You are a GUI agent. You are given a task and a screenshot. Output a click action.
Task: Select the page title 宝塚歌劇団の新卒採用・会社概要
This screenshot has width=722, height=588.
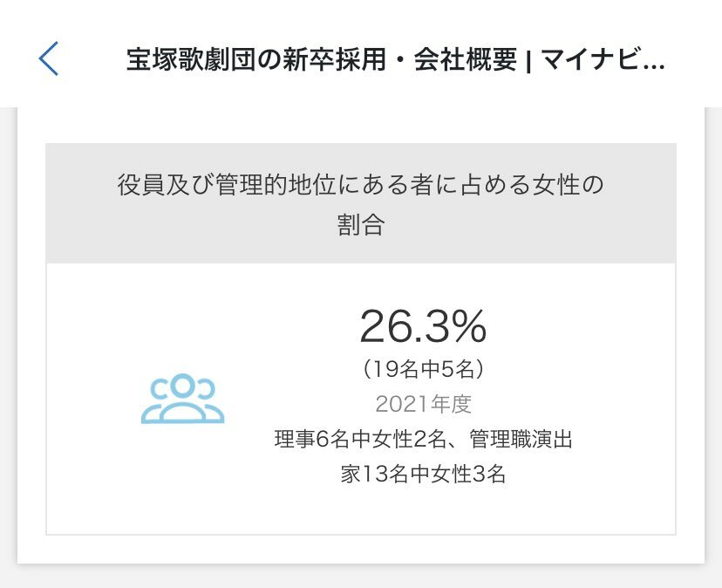[x=322, y=60]
